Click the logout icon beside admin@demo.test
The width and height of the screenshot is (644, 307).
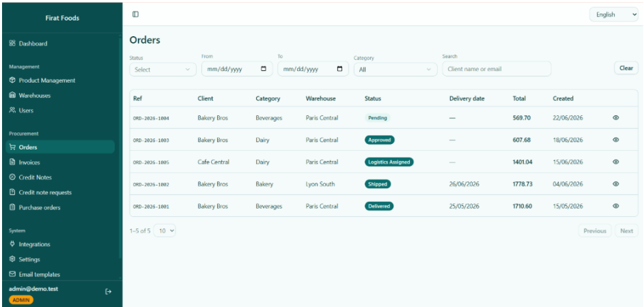pyautogui.click(x=109, y=291)
